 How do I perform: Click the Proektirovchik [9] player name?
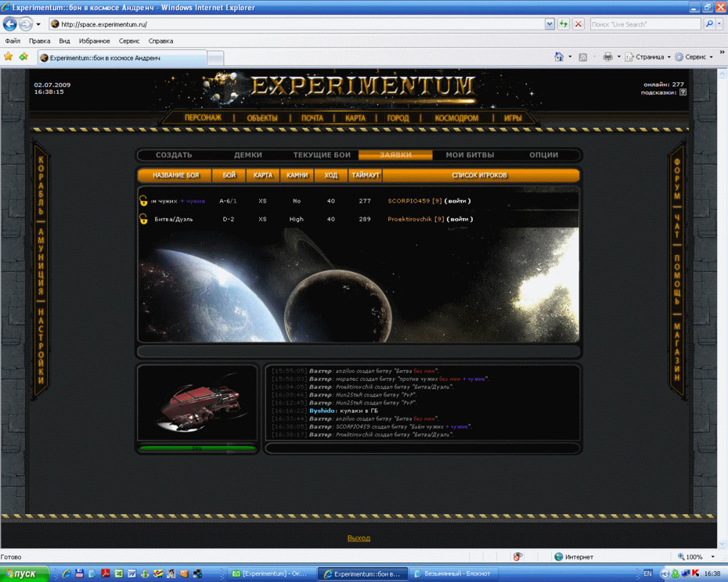click(416, 219)
